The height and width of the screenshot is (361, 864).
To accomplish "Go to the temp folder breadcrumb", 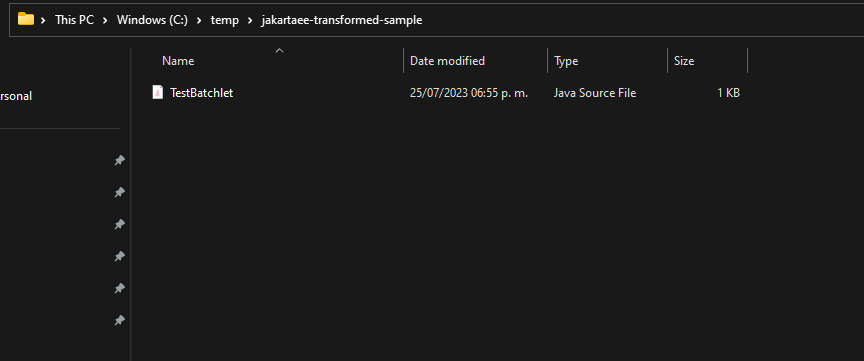I will (225, 20).
